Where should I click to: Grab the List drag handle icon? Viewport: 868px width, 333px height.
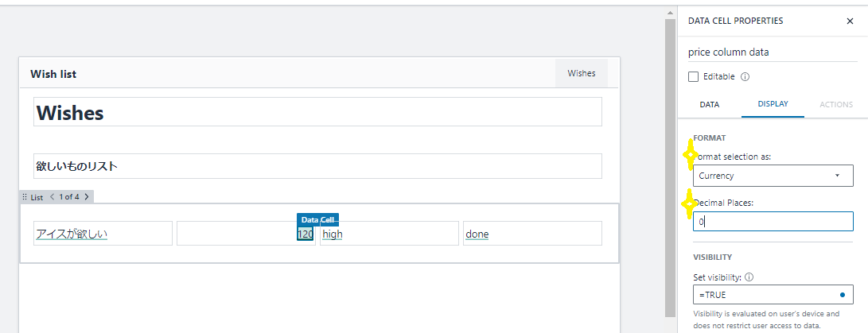(25, 197)
